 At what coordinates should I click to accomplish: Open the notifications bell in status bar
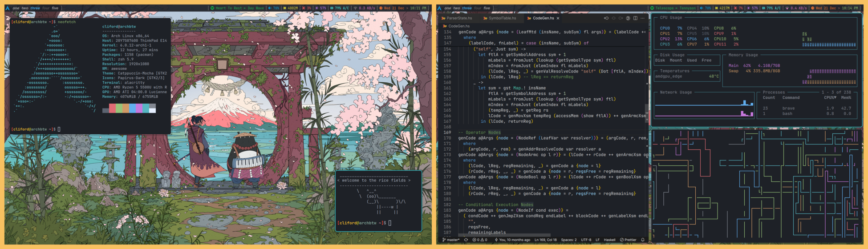tap(642, 240)
